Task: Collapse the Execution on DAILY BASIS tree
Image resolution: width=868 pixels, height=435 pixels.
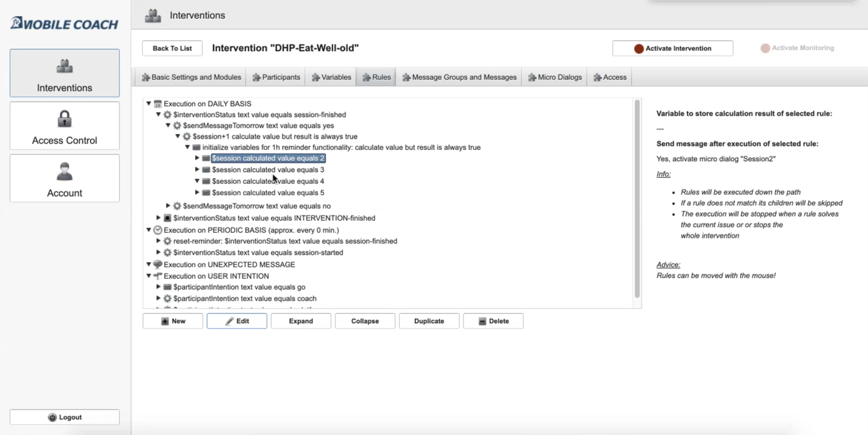Action: tap(149, 104)
